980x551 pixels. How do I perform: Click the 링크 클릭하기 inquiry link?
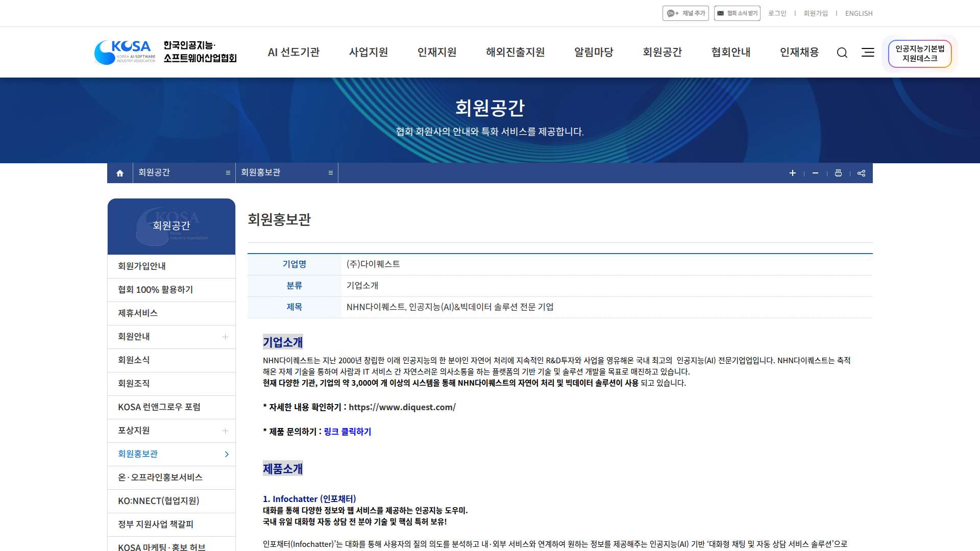[x=348, y=432]
